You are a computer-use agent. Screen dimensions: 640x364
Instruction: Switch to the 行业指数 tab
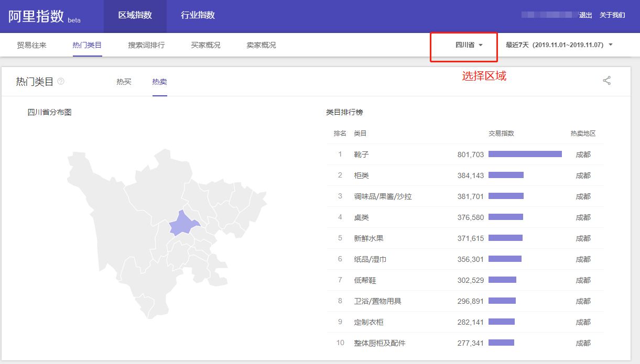[x=198, y=15]
